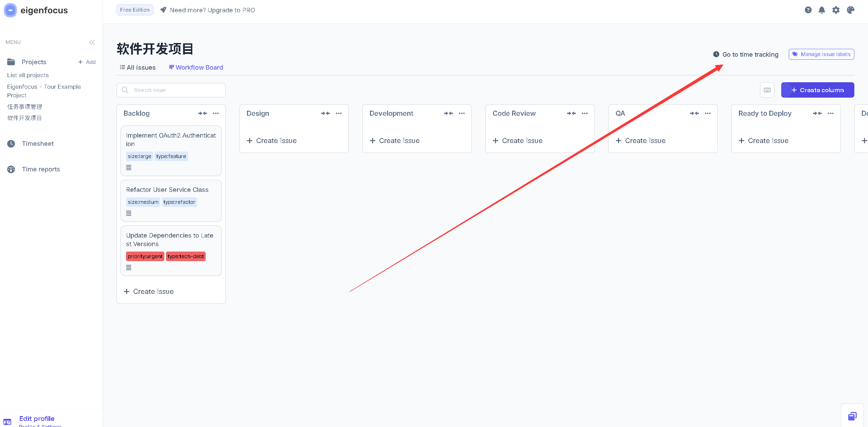Click Timesheet clock icon in sidebar
Image resolution: width=868 pixels, height=427 pixels.
[x=11, y=144]
